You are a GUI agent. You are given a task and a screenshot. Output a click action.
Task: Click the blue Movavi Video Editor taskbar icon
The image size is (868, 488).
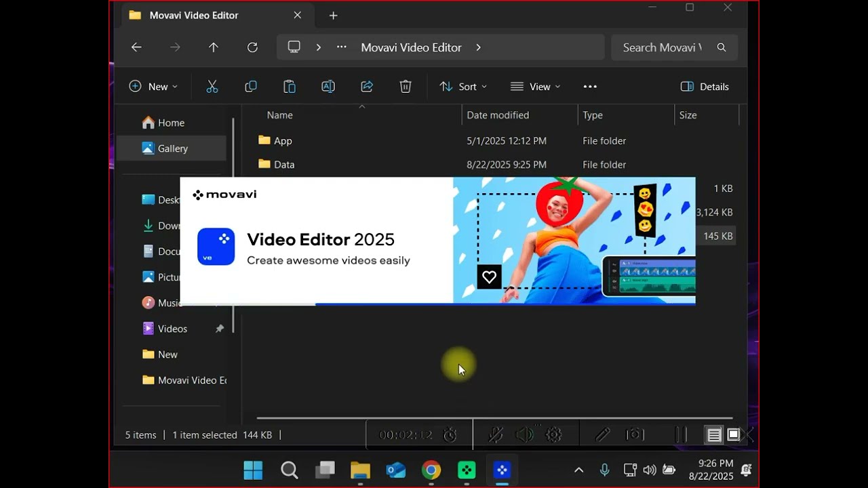(502, 470)
